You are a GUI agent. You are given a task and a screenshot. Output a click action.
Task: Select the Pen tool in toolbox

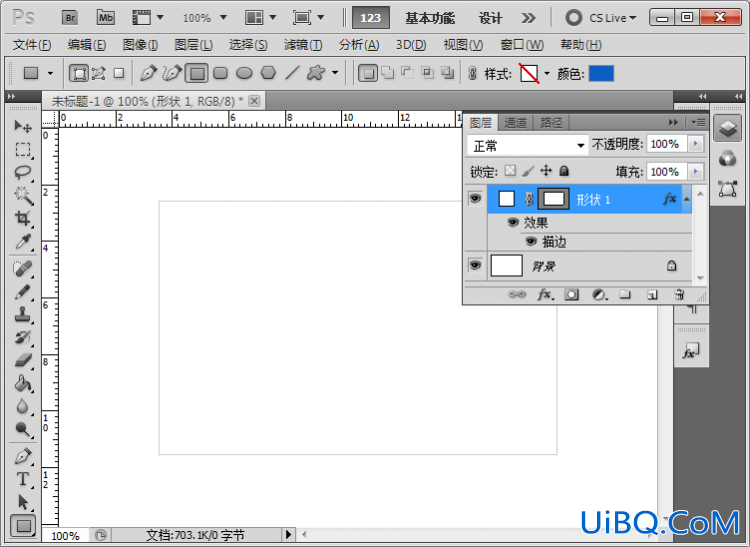point(22,457)
